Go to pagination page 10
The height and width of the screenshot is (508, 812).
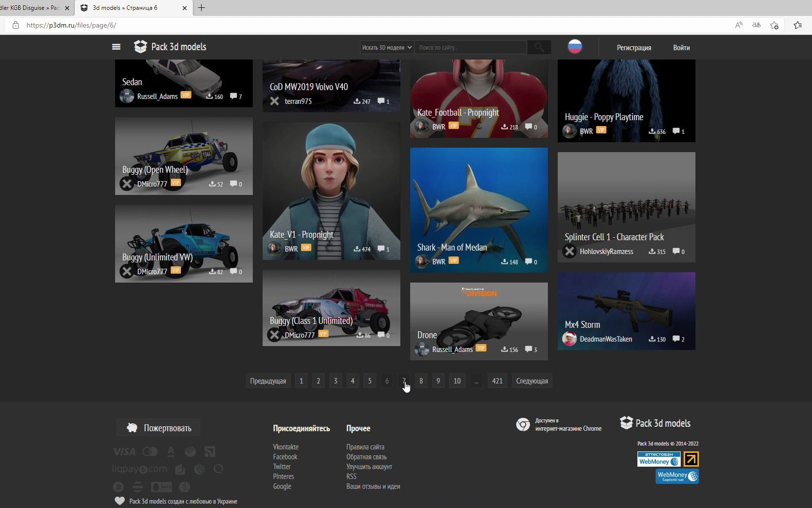tap(457, 381)
